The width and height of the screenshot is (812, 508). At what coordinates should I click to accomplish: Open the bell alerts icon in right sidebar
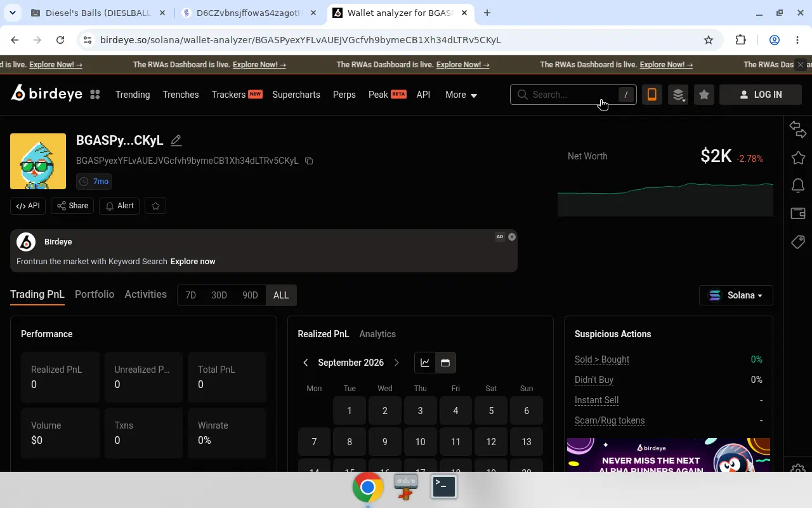798,185
